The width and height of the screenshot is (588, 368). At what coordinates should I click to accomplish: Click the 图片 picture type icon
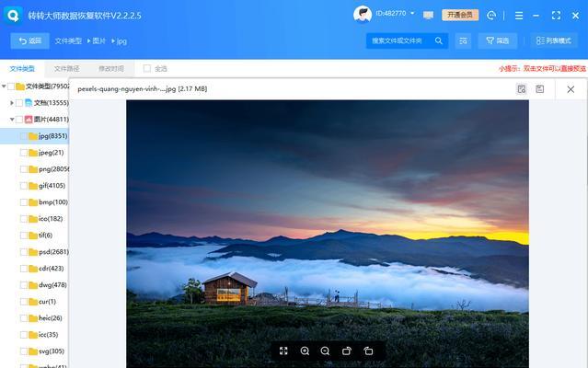29,120
